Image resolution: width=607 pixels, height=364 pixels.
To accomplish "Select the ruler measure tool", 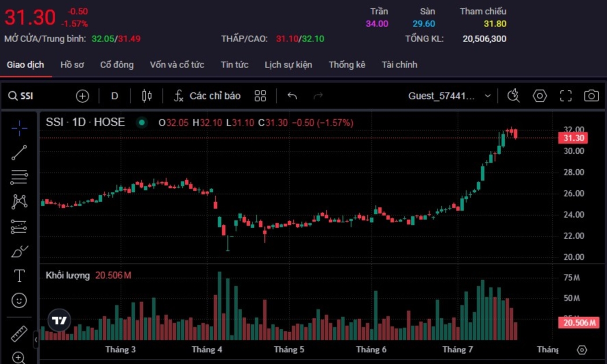I will (x=19, y=334).
